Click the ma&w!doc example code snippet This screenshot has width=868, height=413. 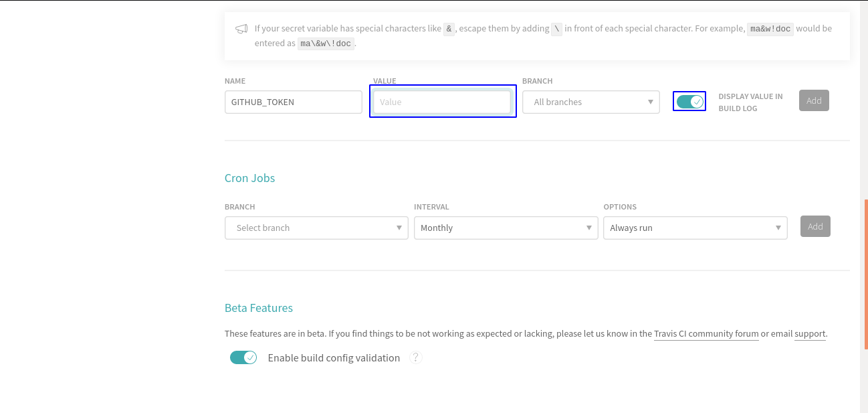coord(770,29)
